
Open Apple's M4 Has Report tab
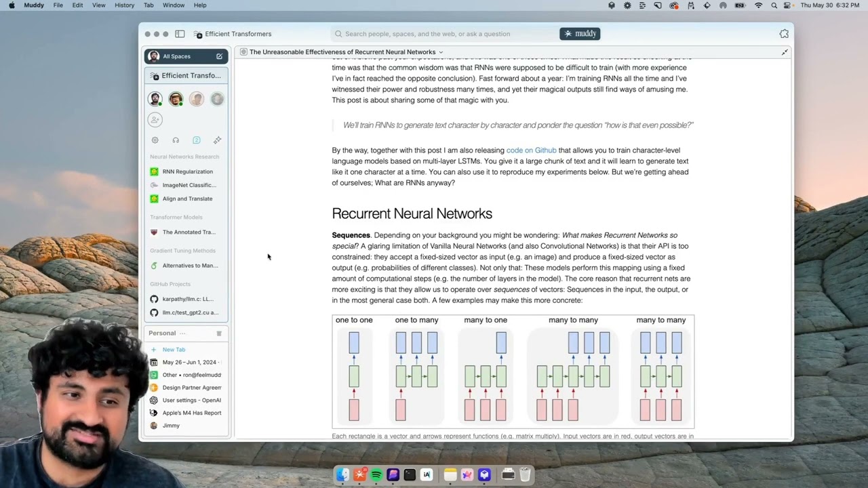coord(186,413)
